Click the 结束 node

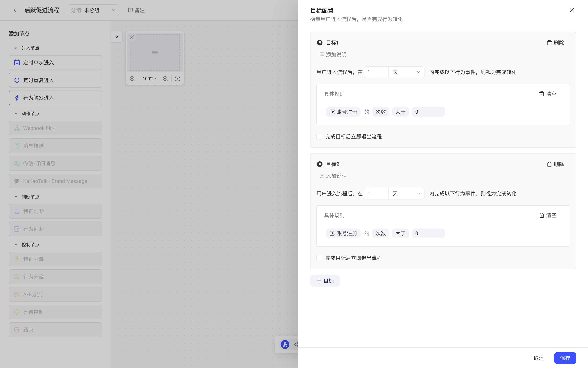click(55, 330)
